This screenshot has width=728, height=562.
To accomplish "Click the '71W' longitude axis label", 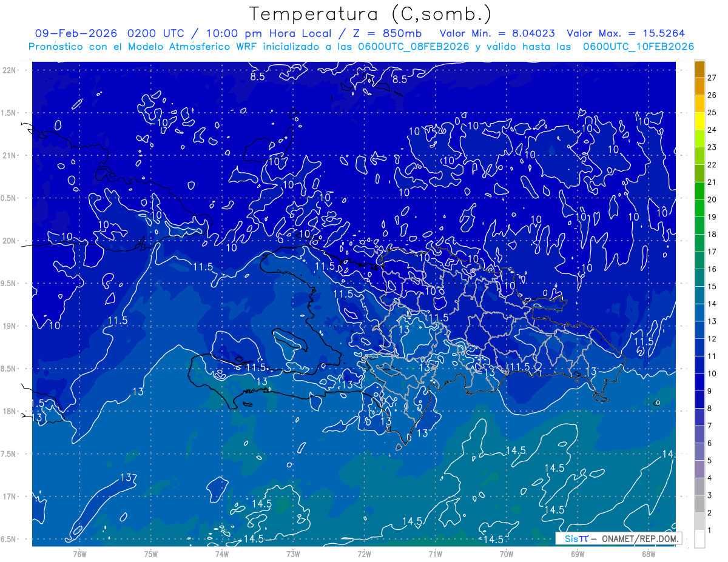I will click(x=435, y=554).
